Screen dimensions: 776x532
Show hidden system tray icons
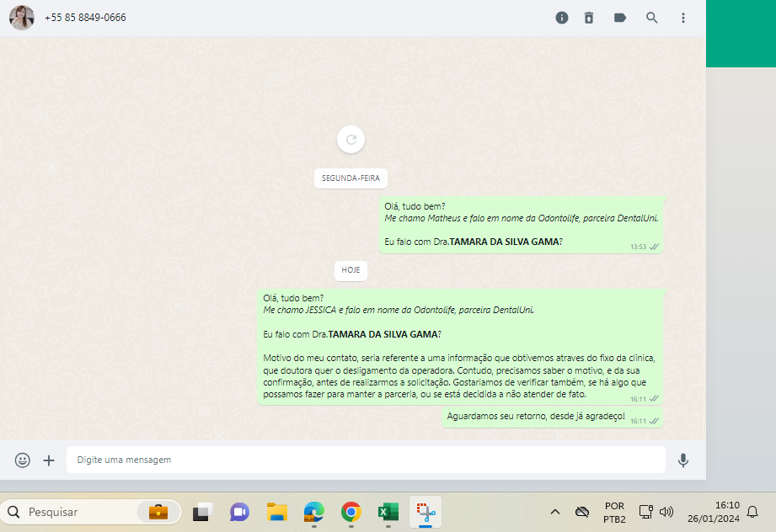click(554, 512)
